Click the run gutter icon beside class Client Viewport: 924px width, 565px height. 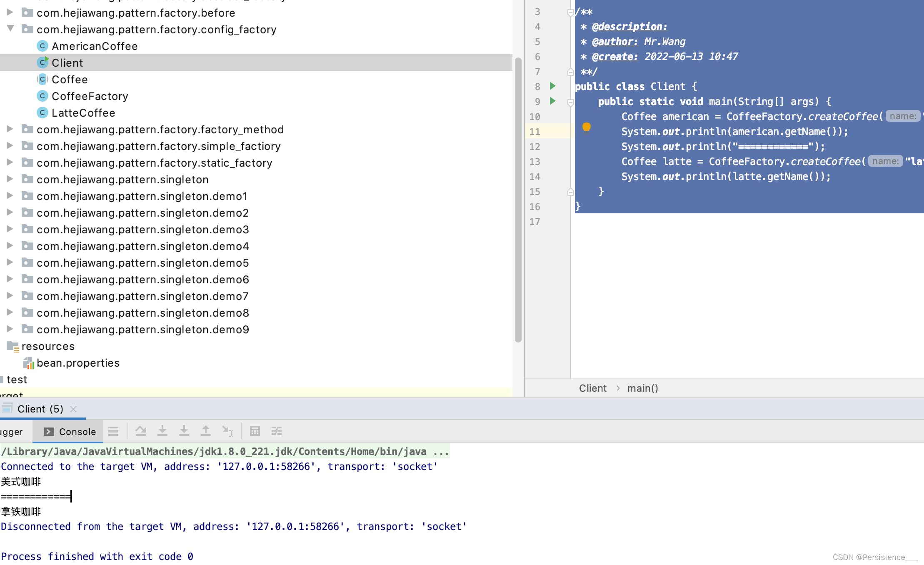552,86
